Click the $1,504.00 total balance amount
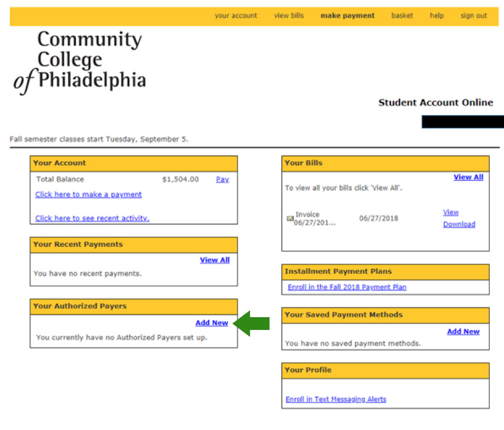 click(x=180, y=179)
